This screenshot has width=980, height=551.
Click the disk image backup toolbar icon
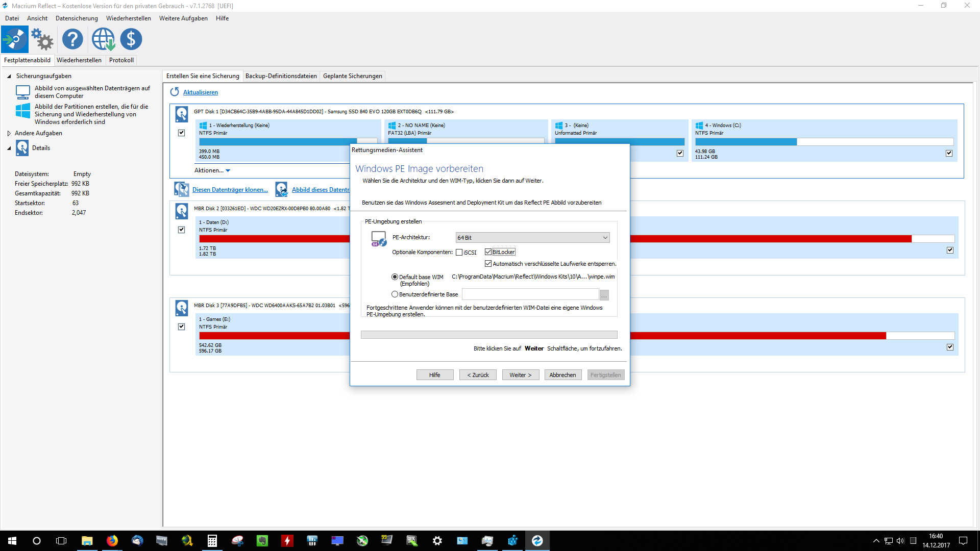click(x=15, y=39)
